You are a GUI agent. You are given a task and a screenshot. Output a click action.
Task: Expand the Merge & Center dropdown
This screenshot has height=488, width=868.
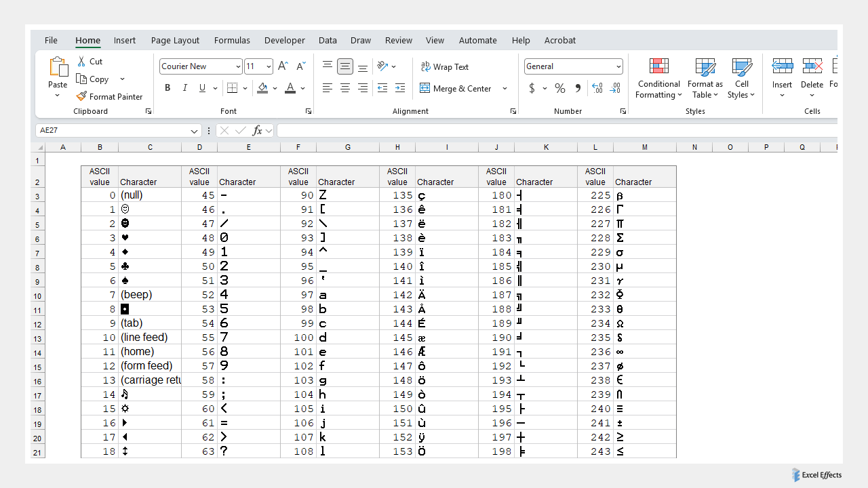click(505, 88)
